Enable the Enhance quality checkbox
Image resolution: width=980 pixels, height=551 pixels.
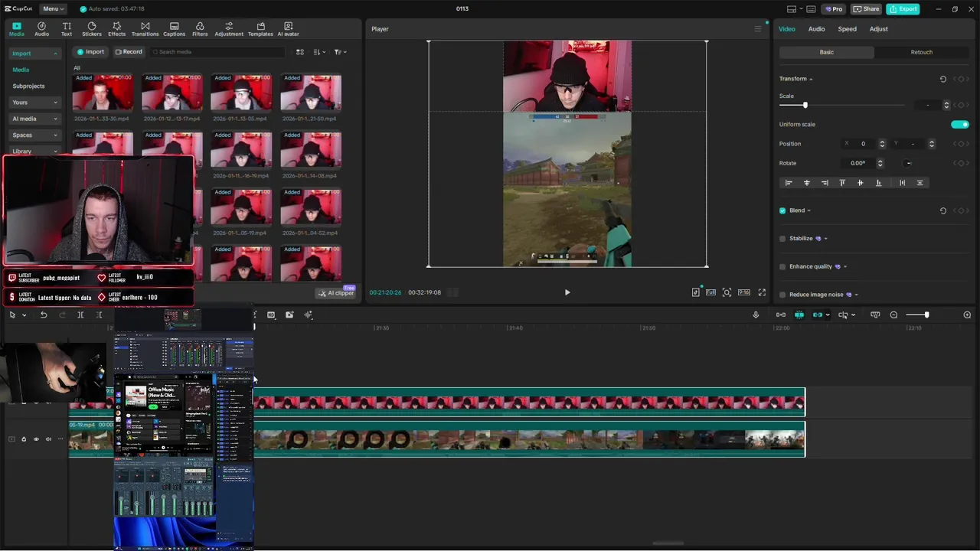pos(782,267)
